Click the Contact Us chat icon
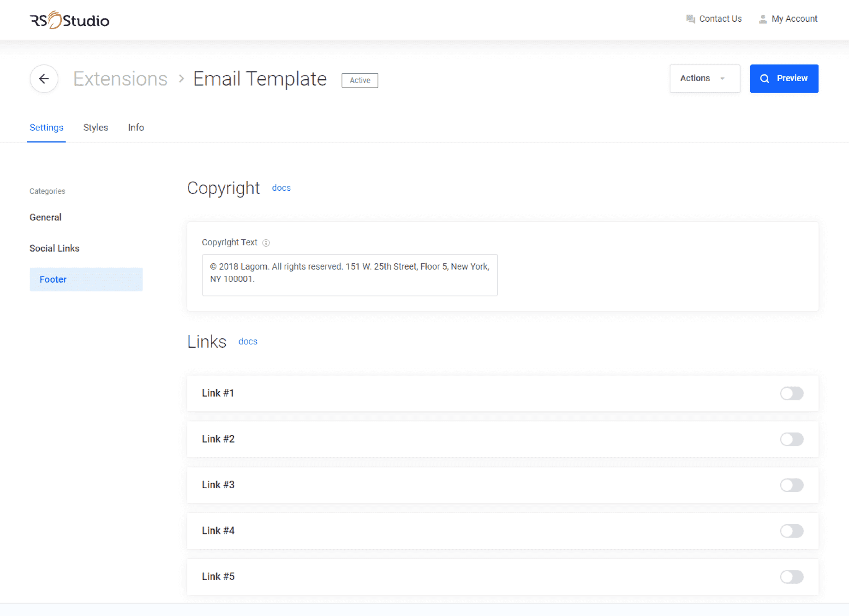 (x=690, y=19)
